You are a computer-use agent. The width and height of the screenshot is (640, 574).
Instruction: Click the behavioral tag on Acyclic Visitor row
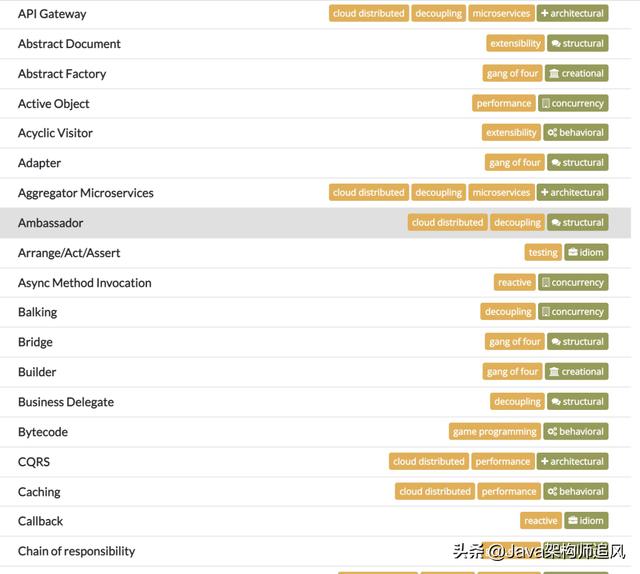(x=576, y=133)
